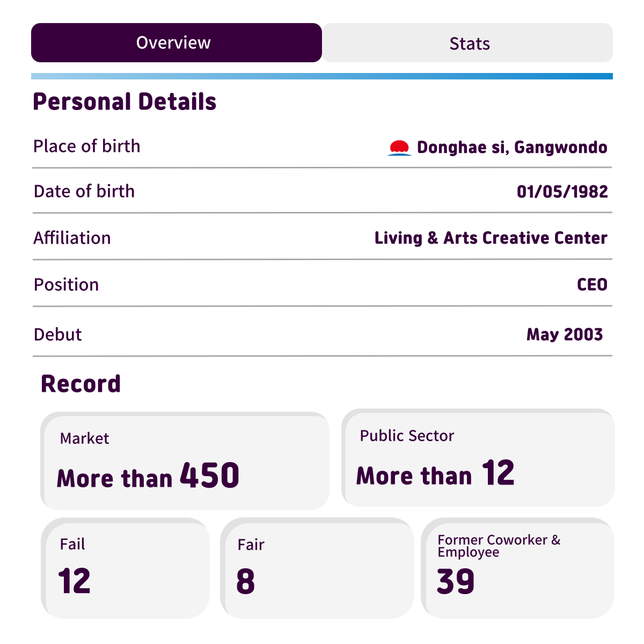Open Former Coworker & Employee card
Viewport: 644px width, 644px height.
[x=517, y=568]
